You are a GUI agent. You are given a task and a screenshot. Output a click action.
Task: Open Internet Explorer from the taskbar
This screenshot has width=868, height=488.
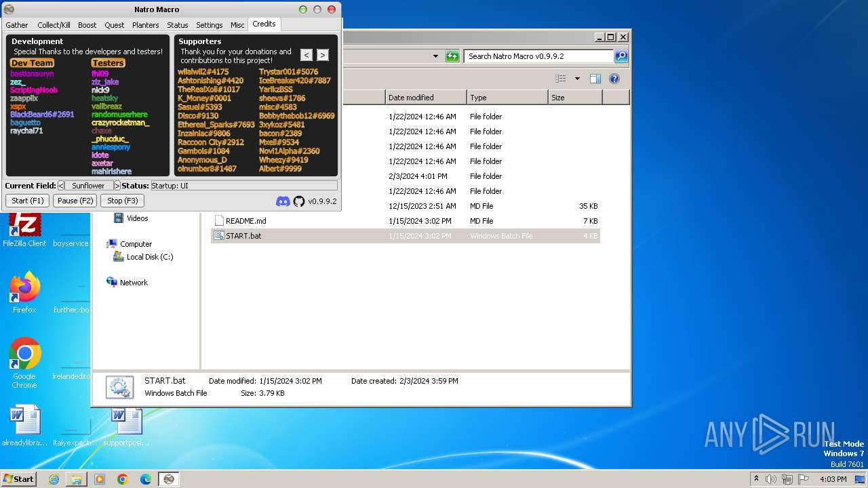pyautogui.click(x=54, y=479)
